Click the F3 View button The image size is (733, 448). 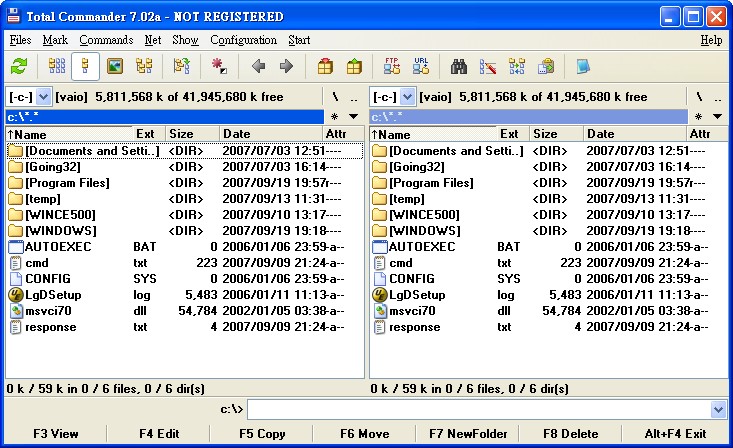(x=56, y=434)
